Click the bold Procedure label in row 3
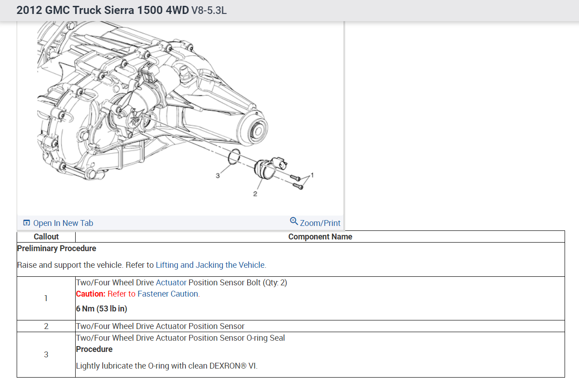Viewport: 579px width, 392px height. [x=94, y=349]
